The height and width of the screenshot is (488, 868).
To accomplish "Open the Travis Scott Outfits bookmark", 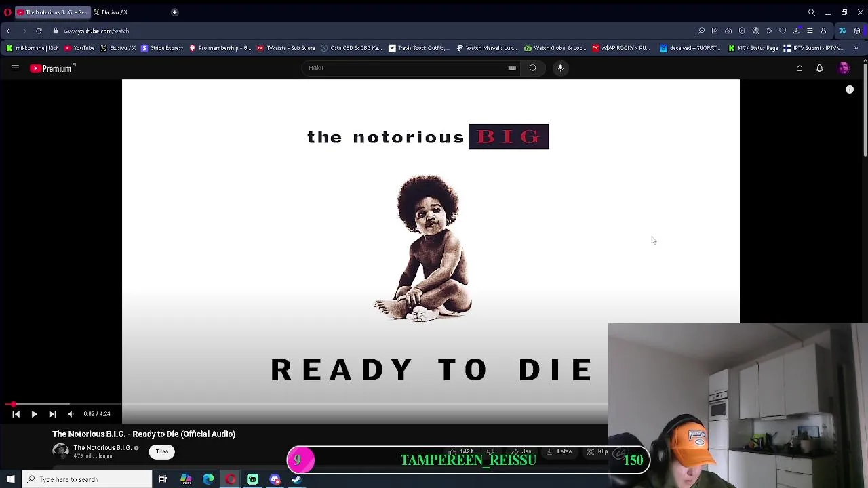I will 419,48.
